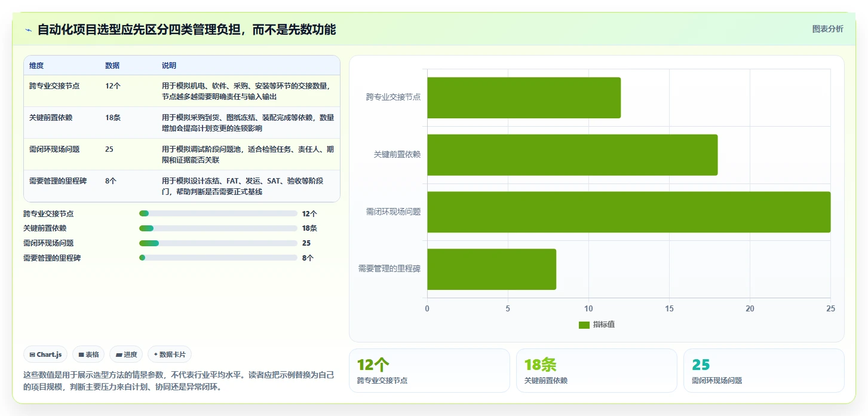Click the 关键前置依赖 progress bar
Viewport: 868px width, 416px height.
click(218, 228)
